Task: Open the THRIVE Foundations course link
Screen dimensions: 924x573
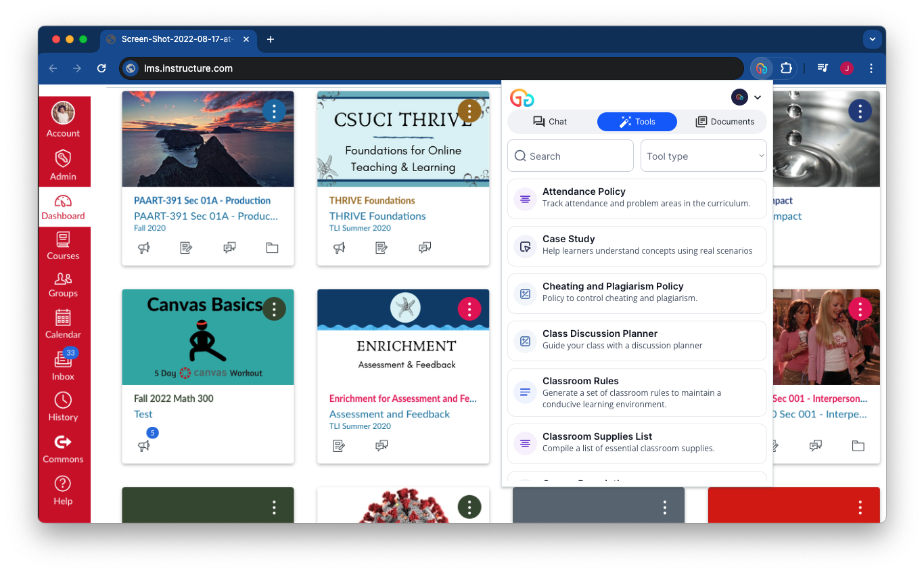Action: point(377,216)
